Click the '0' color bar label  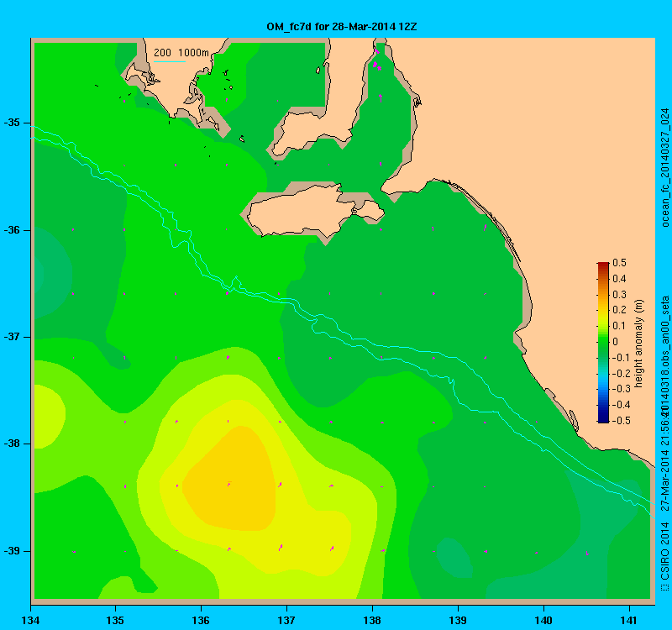616,342
